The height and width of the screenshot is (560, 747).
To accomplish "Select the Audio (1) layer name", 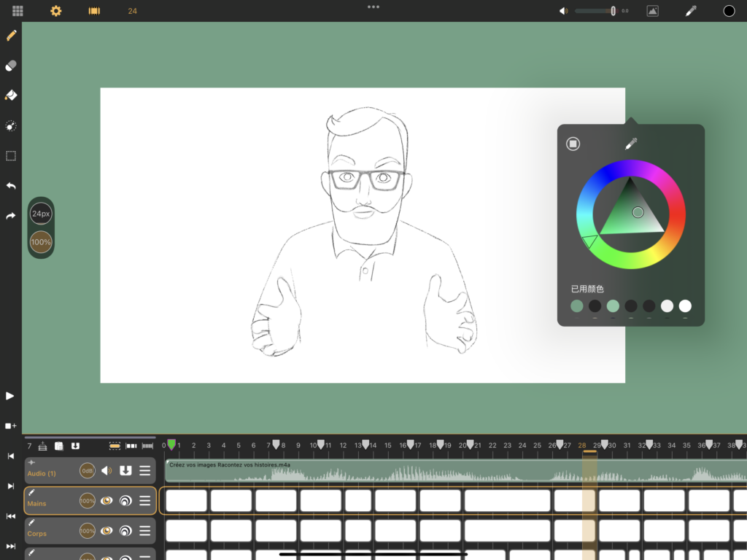I will (x=42, y=474).
